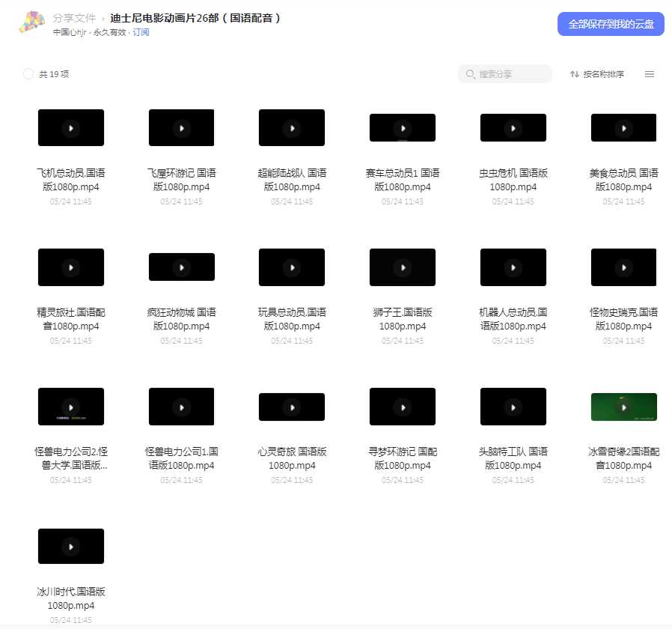Play the 精灵旅社 video thumbnail
Image resolution: width=672 pixels, height=629 pixels.
tap(71, 267)
